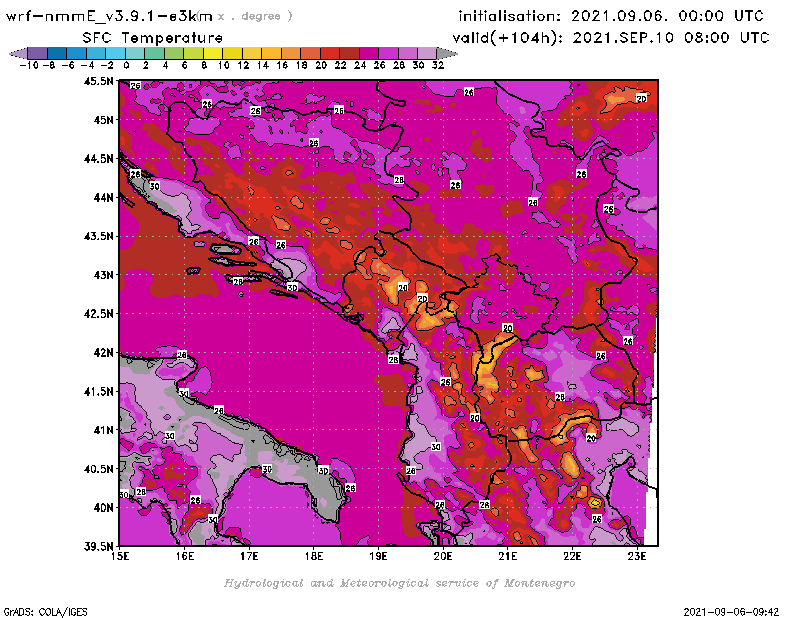Click the 17E longitude label
This screenshot has width=800, height=618.
pyautogui.click(x=249, y=556)
